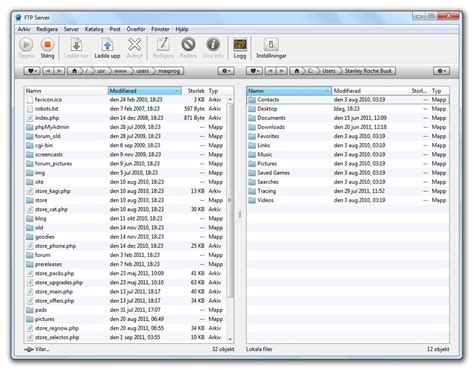
Task: Select the store_selector.php row
Action: tap(125, 337)
